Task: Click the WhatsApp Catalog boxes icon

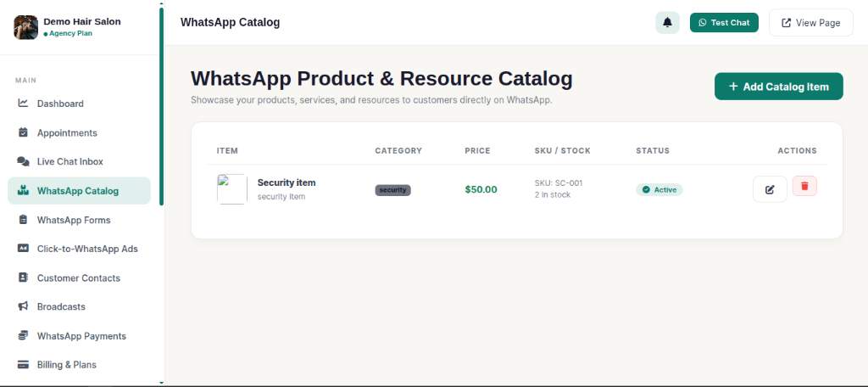Action: [x=23, y=191]
